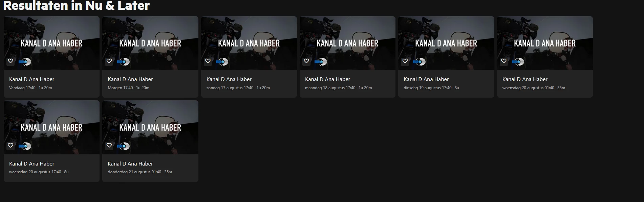Click channel logo on woensdag 20 augustus 17:40 card
The width and height of the screenshot is (644, 202).
pos(25,146)
